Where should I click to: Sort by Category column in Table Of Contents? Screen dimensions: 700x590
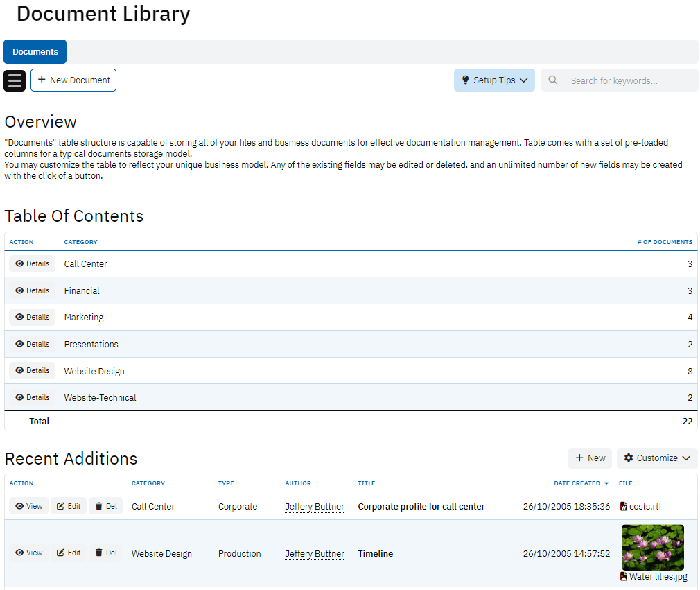80,242
